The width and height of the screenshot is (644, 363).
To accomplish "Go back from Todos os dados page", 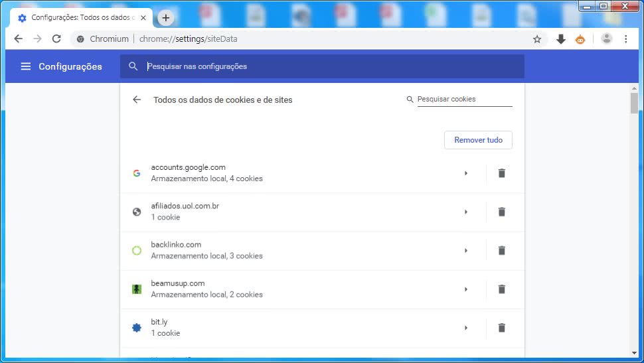I will coord(137,100).
